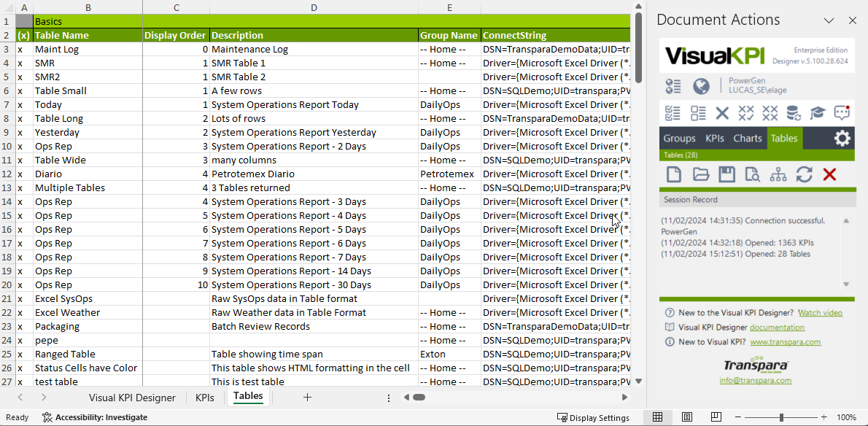Click the hierarchy tree icon in Tables toolbar
Screen dimensions: 868x426
coord(778,174)
